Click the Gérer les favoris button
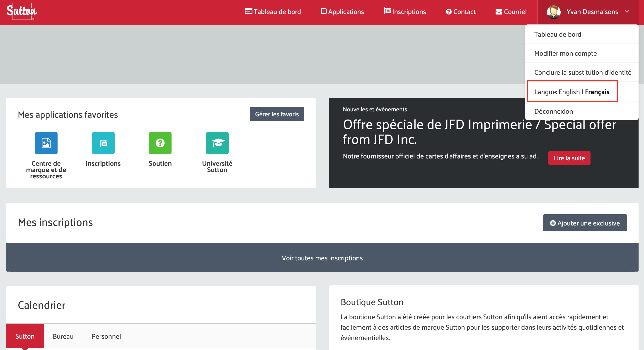 (x=277, y=114)
